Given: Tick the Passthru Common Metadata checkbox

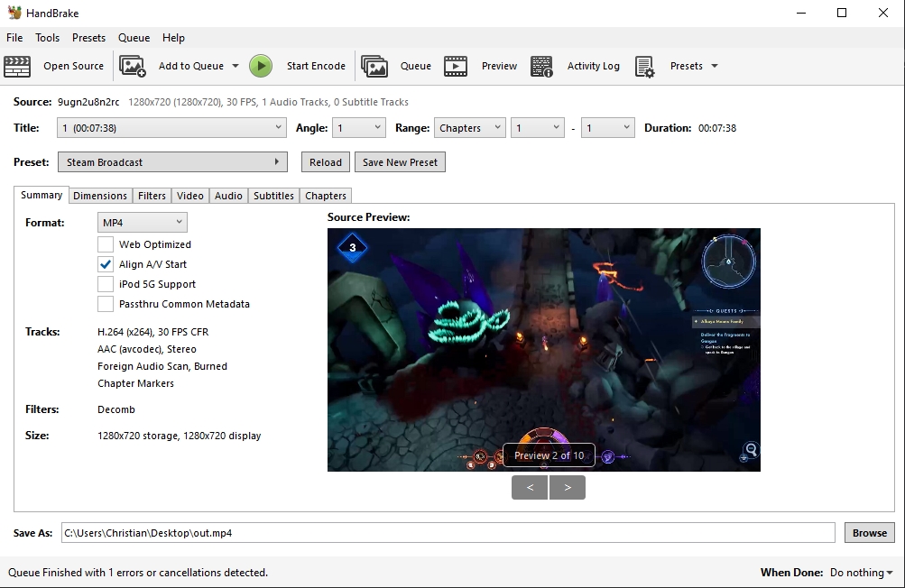Looking at the screenshot, I should coord(105,304).
